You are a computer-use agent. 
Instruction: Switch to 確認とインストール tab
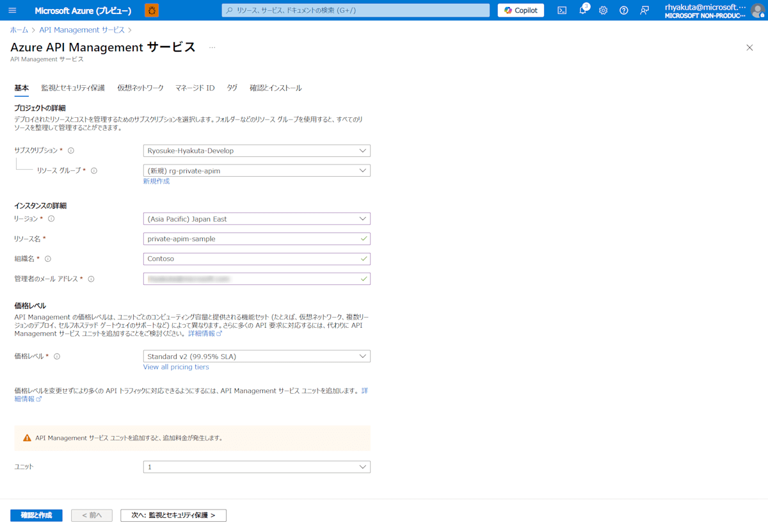(275, 88)
